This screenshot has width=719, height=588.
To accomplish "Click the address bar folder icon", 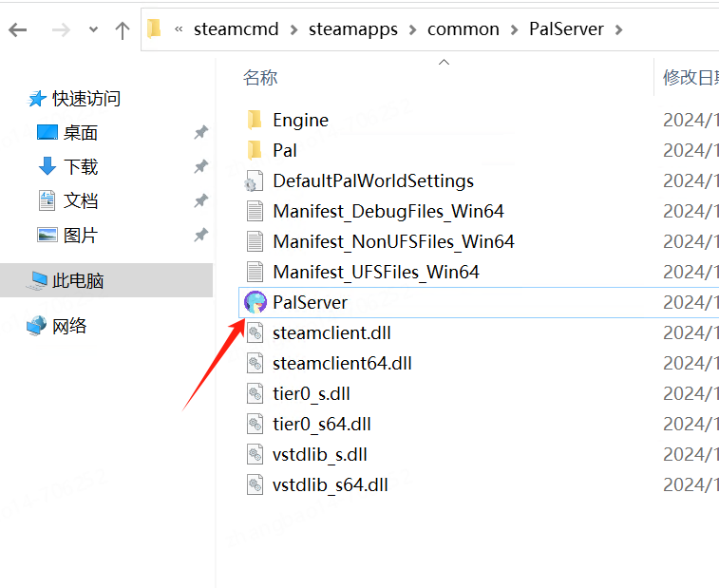I will tap(154, 28).
